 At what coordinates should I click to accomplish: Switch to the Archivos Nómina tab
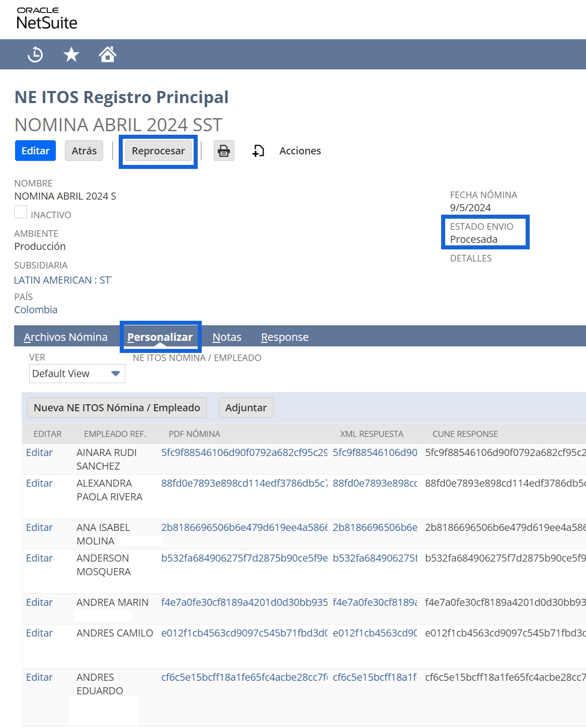(65, 337)
